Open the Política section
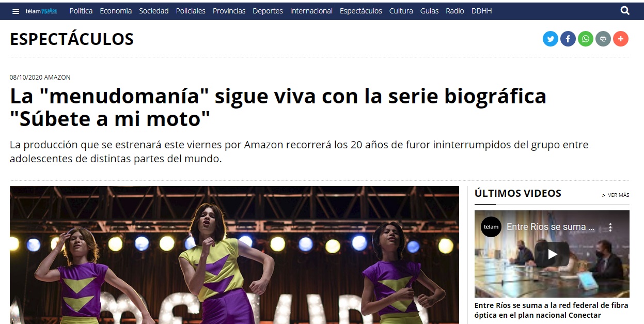The height and width of the screenshot is (324, 644). [81, 11]
